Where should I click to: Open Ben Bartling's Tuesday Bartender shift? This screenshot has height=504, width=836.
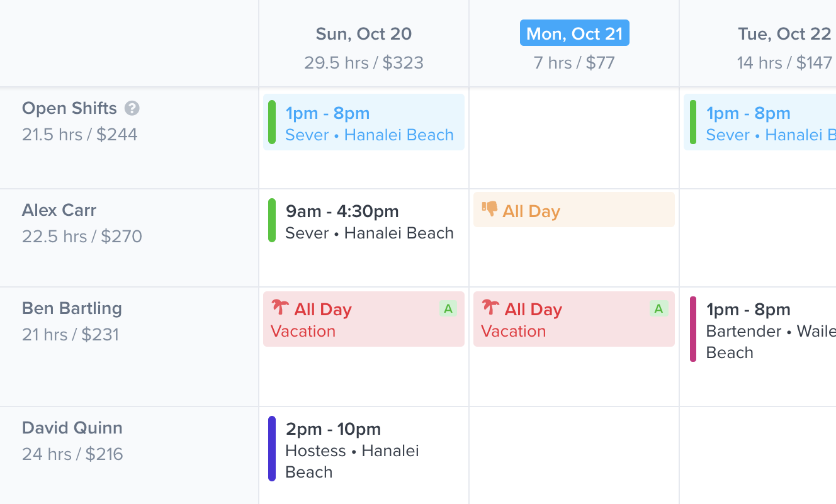(762, 330)
